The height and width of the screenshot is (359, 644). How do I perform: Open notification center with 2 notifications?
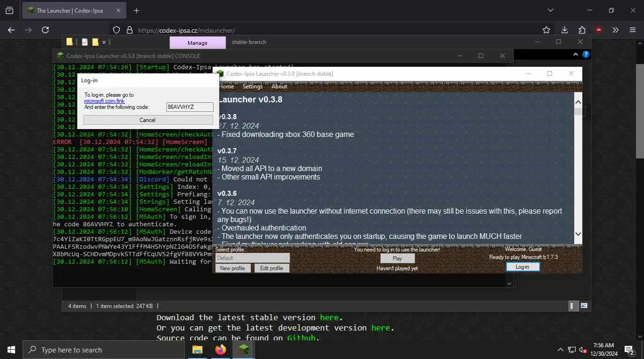(629, 350)
